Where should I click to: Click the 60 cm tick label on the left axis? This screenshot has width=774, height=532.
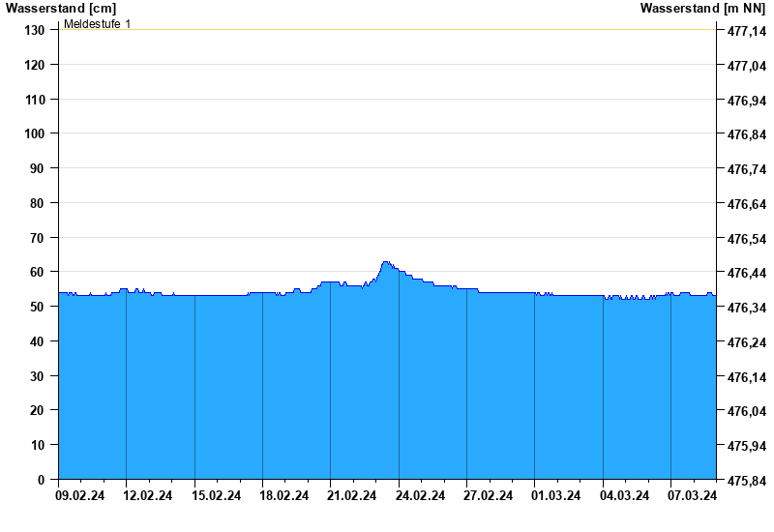pos(39,272)
